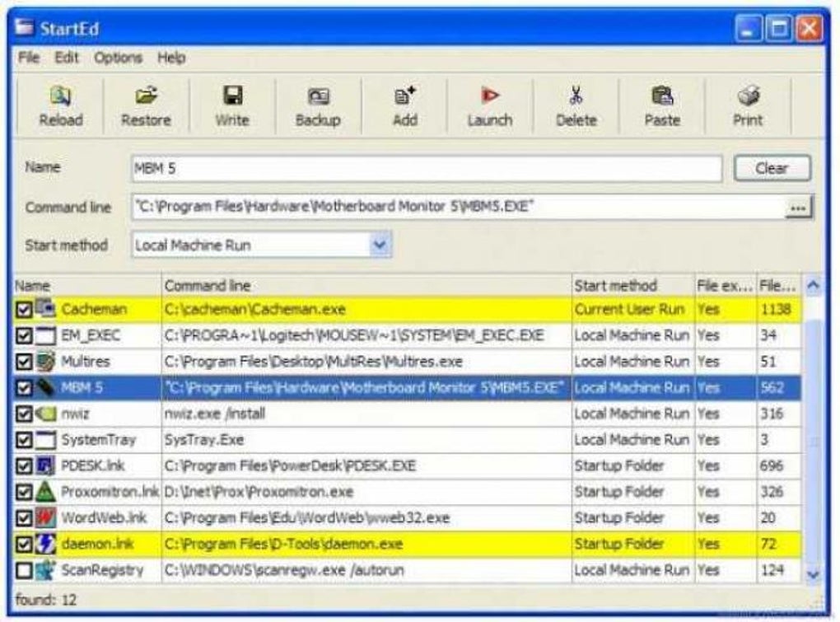Screen dimensions: 840x622
Task: Sort list by File... size column header
Action: [779, 286]
